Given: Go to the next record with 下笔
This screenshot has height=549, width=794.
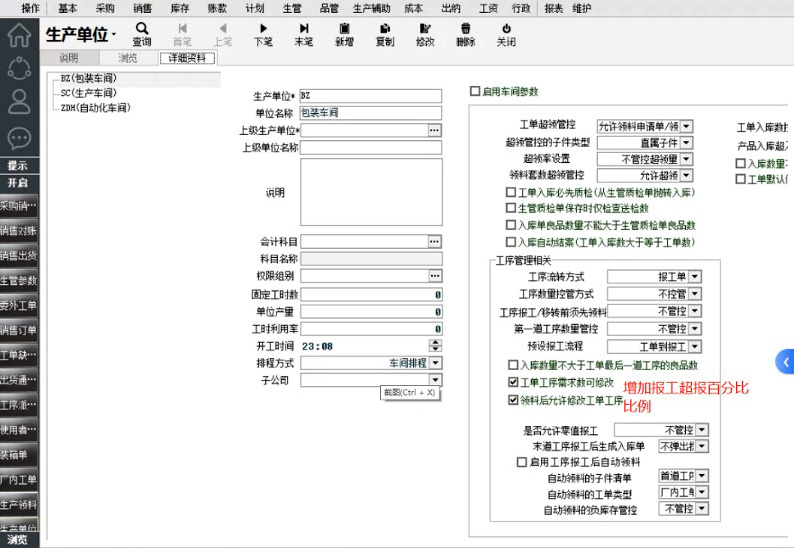Looking at the screenshot, I should point(263,34).
